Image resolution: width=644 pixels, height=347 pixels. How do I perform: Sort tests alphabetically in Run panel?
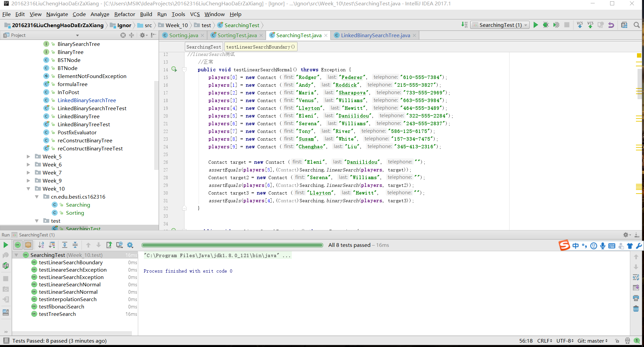pos(41,245)
